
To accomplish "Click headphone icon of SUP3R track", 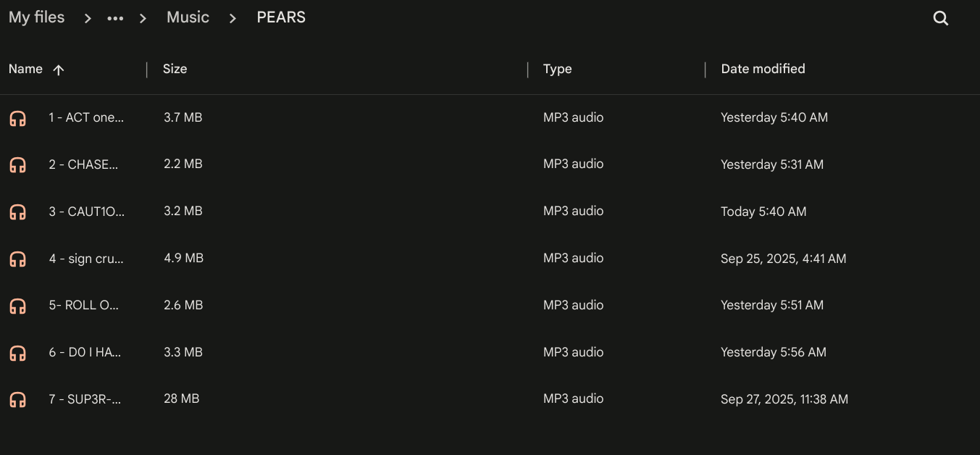I will click(18, 399).
